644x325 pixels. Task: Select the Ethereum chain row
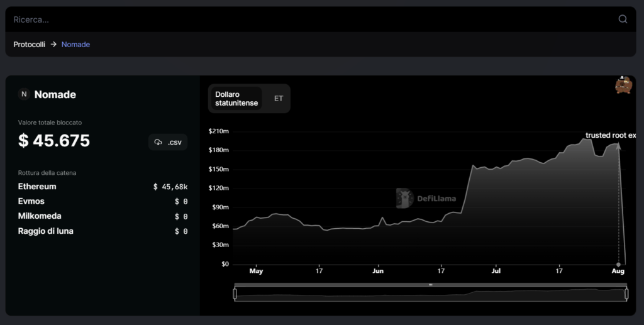tap(38, 187)
